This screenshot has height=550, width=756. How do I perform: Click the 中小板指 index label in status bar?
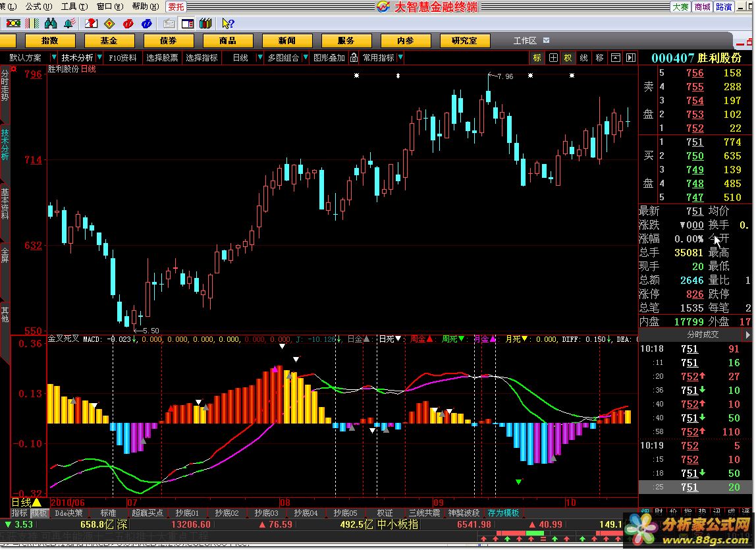[397, 524]
